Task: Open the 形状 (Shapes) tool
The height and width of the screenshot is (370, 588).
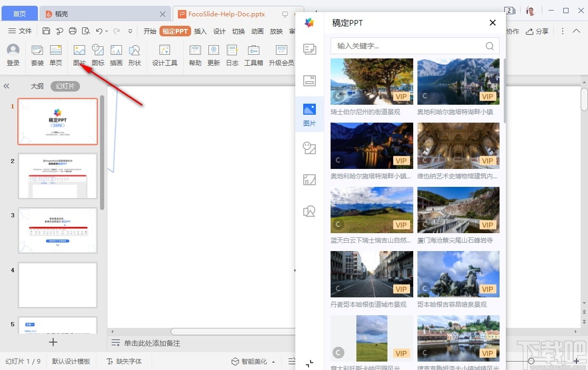Action: click(x=135, y=54)
